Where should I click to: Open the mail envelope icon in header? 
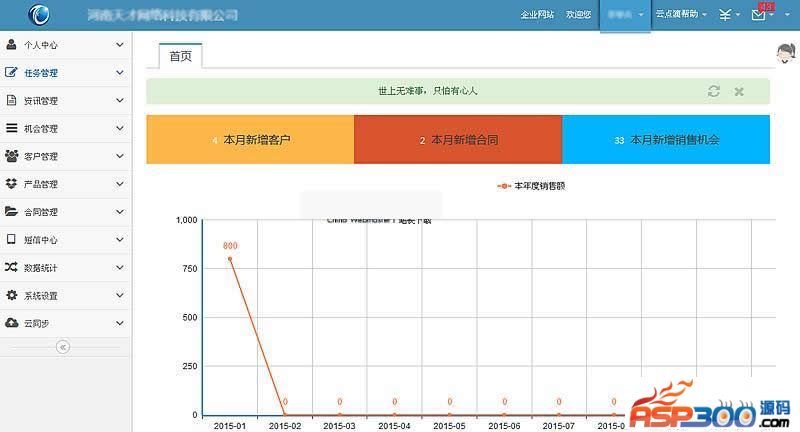tap(759, 15)
